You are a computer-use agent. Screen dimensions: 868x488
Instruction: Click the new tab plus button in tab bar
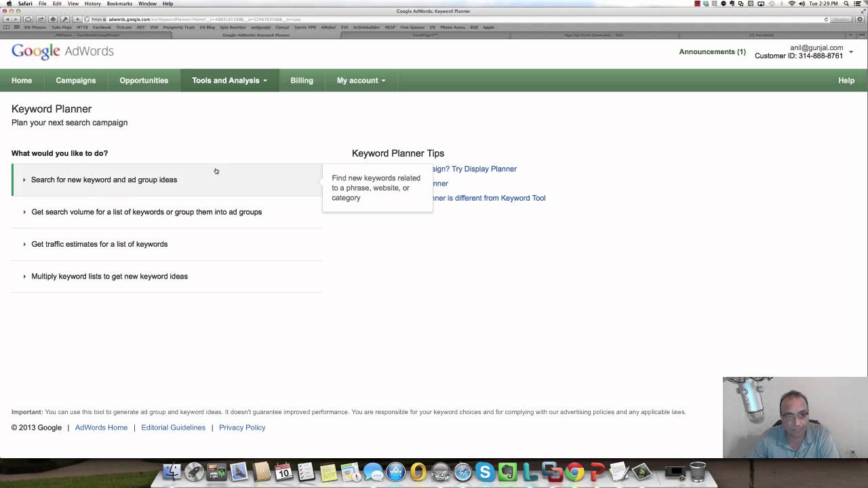coord(850,35)
